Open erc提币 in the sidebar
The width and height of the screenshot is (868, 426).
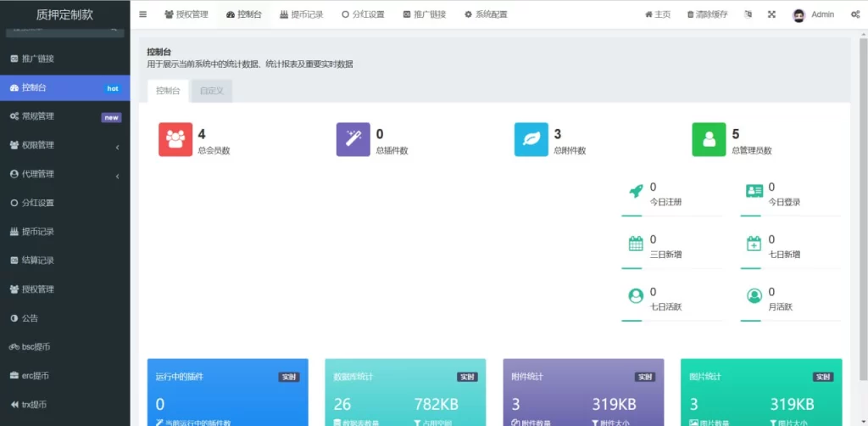(64, 376)
